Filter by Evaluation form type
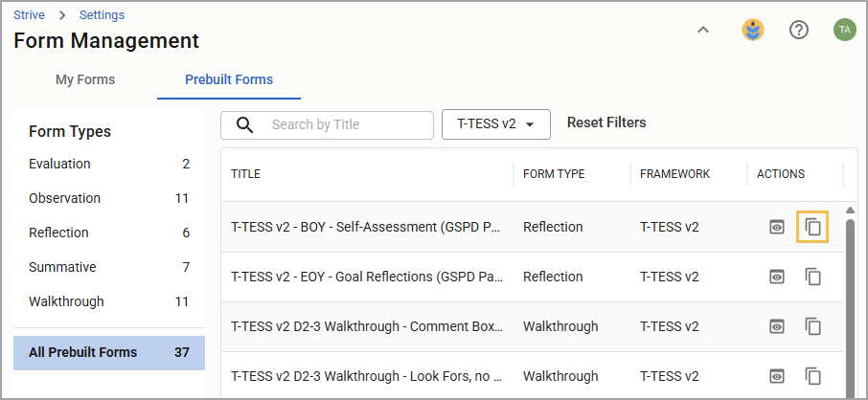868x400 pixels. [x=109, y=164]
